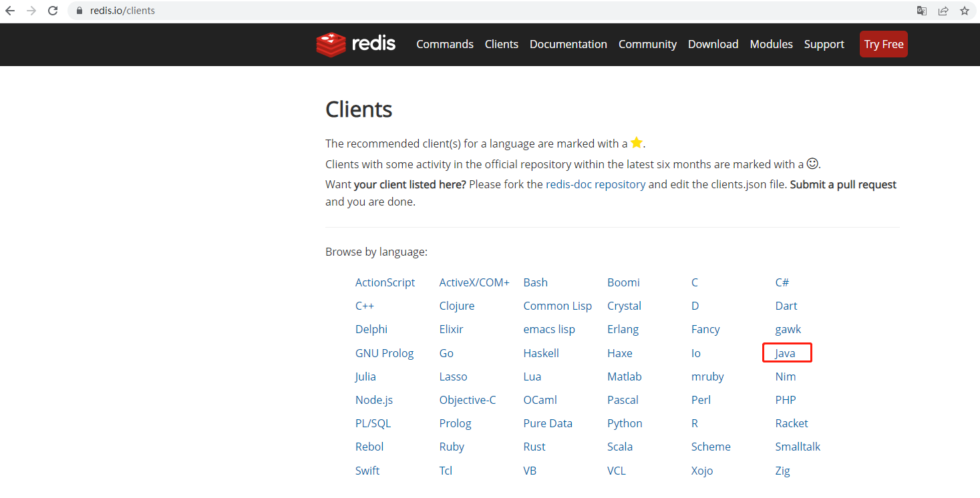Bookmark the page with star icon
The height and width of the screenshot is (498, 980).
point(965,11)
